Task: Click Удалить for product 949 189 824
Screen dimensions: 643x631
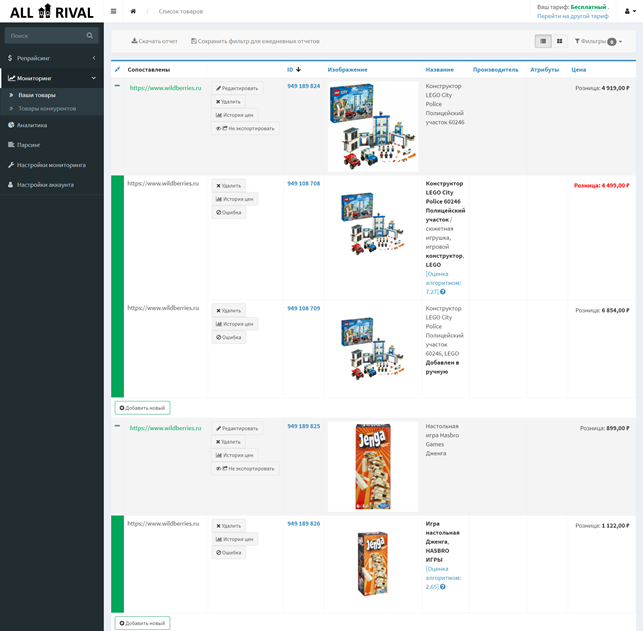Action: [x=228, y=102]
